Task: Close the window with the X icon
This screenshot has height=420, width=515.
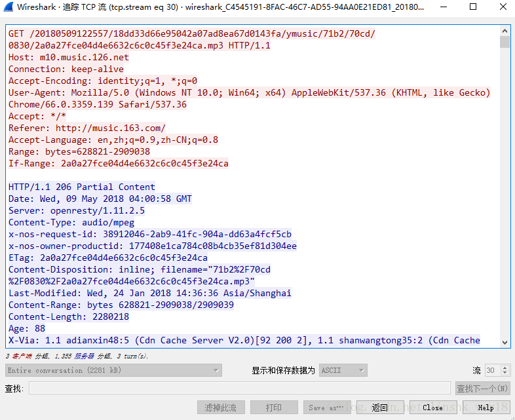Action: [x=503, y=7]
